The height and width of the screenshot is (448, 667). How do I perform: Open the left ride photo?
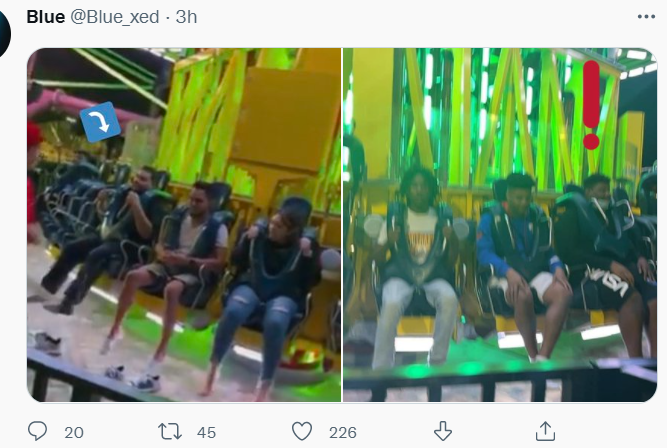point(184,225)
